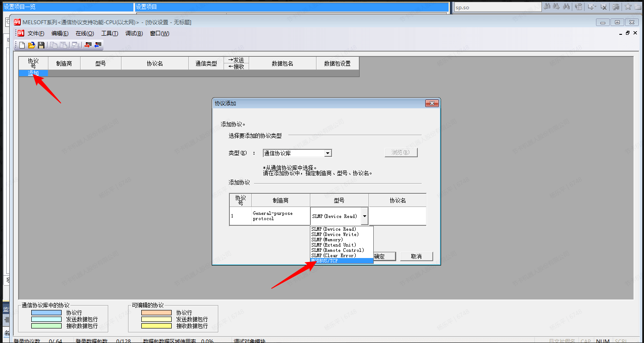Open the 调试(B) menu
Image resolution: width=644 pixels, height=343 pixels.
pyautogui.click(x=134, y=33)
